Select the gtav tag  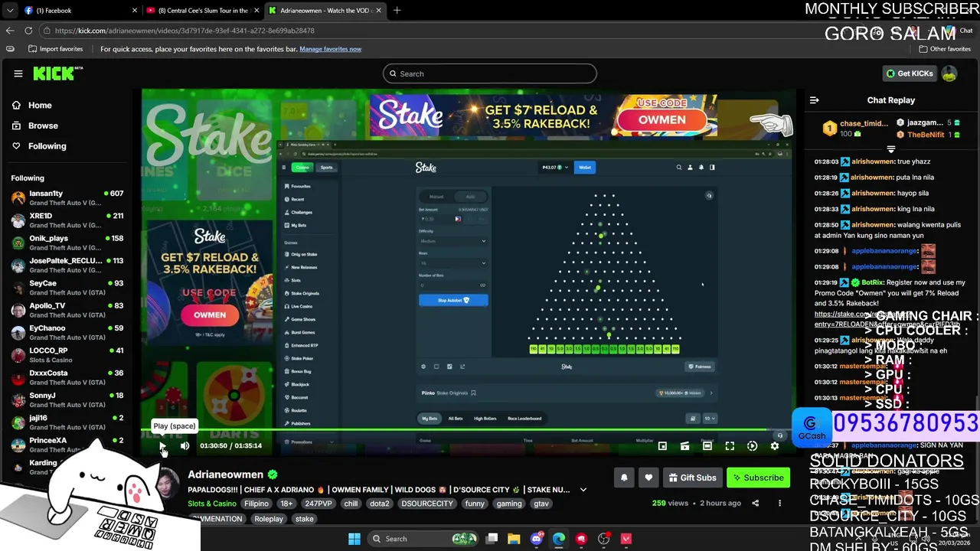541,504
